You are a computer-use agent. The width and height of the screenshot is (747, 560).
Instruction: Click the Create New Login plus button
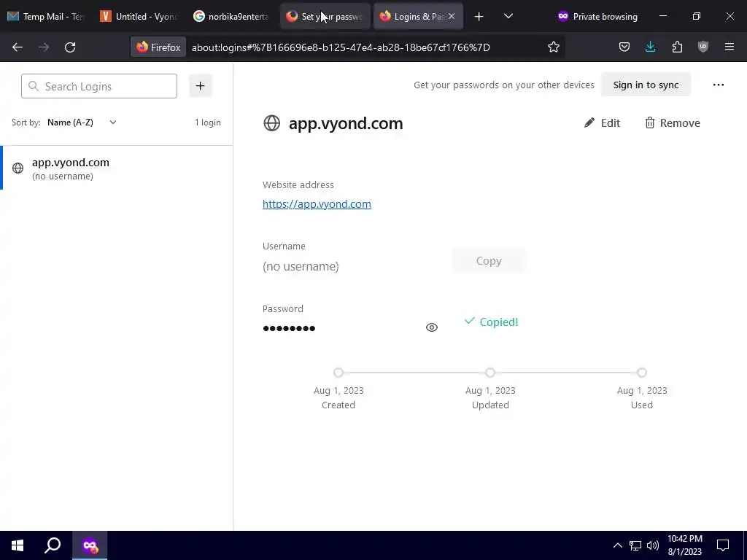pos(201,86)
